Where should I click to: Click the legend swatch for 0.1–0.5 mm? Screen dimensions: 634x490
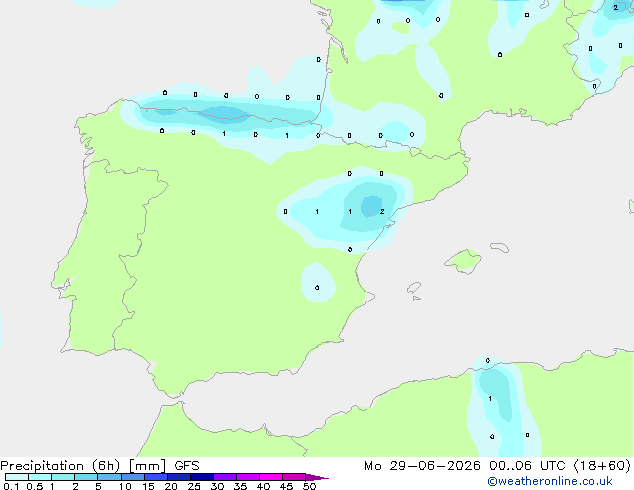pyautogui.click(x=17, y=477)
